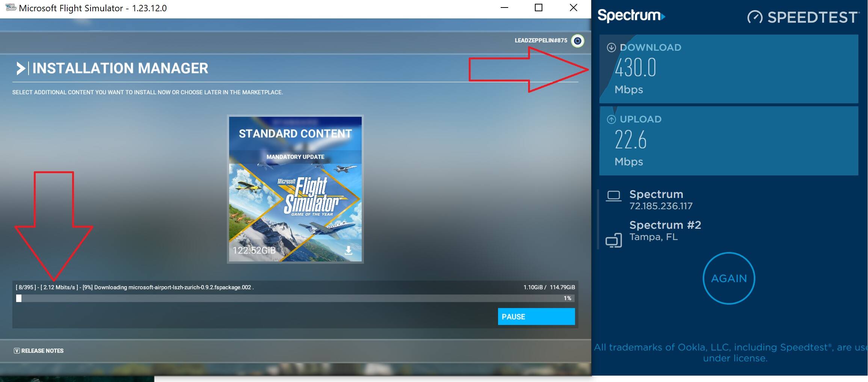Minimize the Flight Simulator window
The height and width of the screenshot is (382, 868).
(504, 8)
